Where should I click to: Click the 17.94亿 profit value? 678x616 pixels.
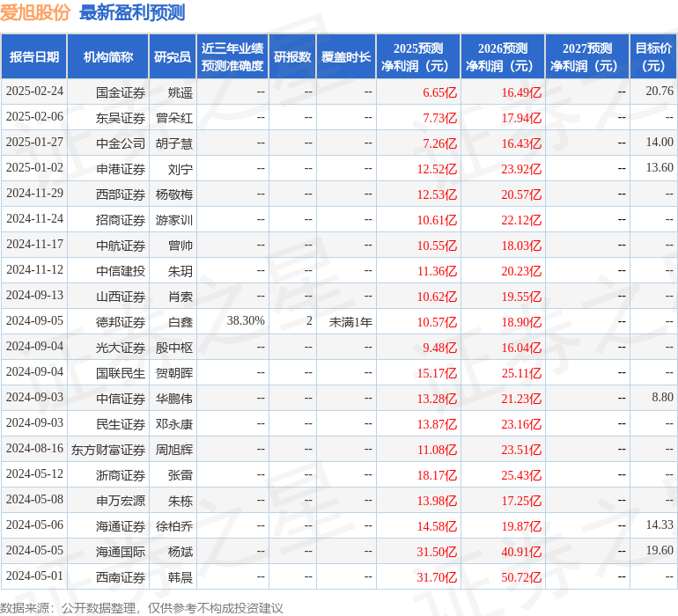(x=521, y=118)
